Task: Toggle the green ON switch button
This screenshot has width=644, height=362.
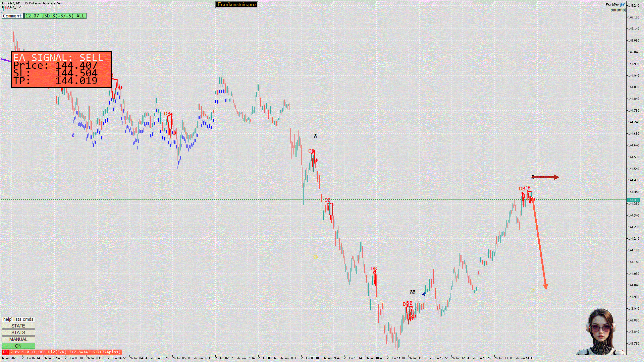Action: click(x=18, y=346)
